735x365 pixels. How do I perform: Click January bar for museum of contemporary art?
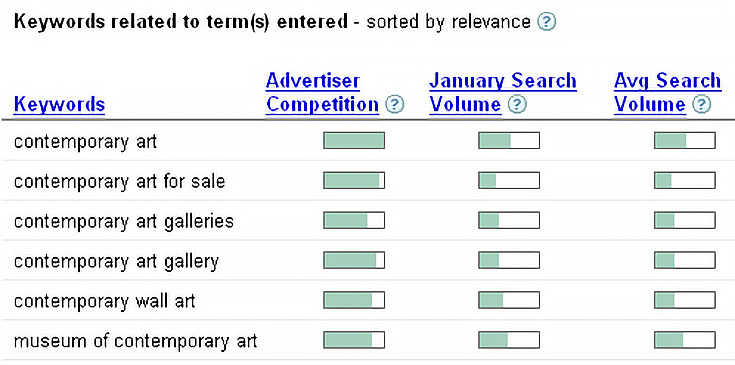(x=509, y=340)
